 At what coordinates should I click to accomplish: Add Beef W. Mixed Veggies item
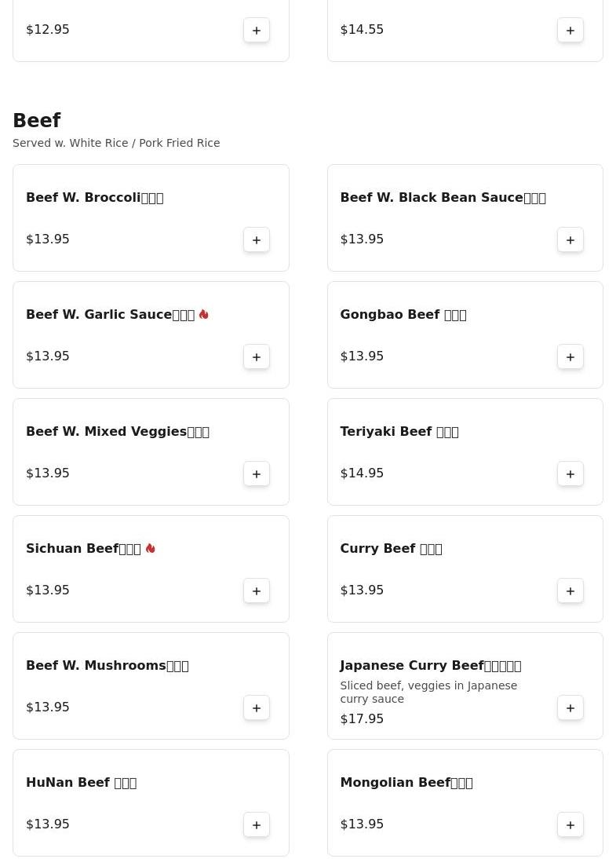pos(257,473)
